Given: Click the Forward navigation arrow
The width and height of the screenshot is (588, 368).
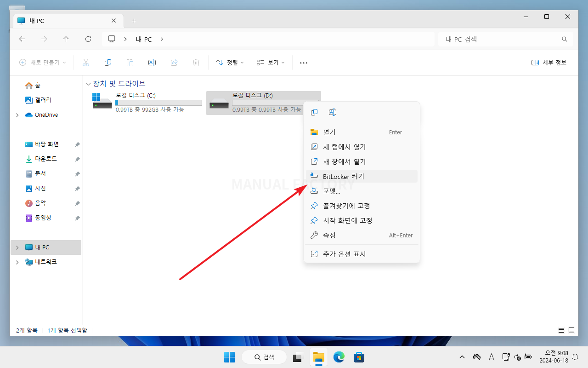Looking at the screenshot, I should [44, 39].
